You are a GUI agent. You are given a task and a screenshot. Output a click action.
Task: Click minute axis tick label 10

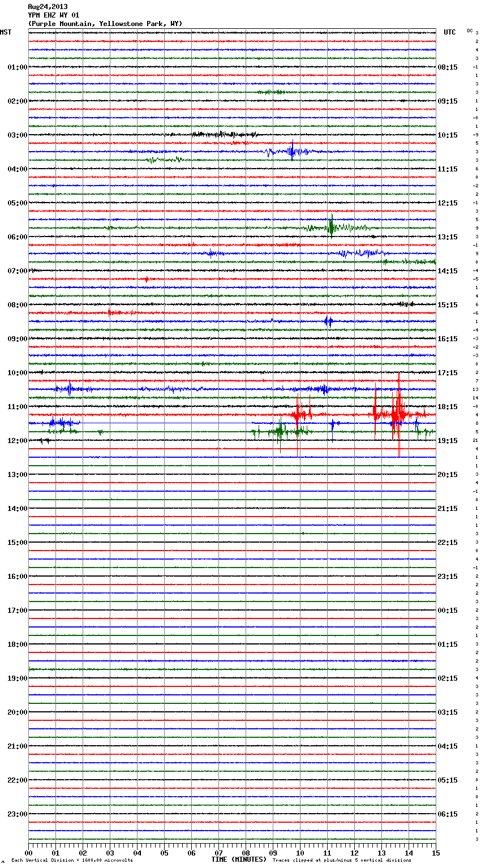coord(300,853)
